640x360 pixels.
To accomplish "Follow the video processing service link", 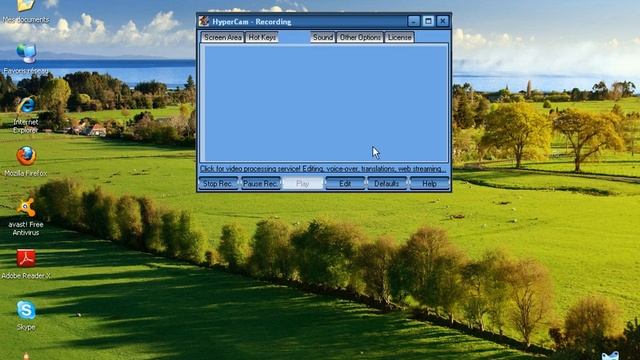I will click(x=322, y=169).
